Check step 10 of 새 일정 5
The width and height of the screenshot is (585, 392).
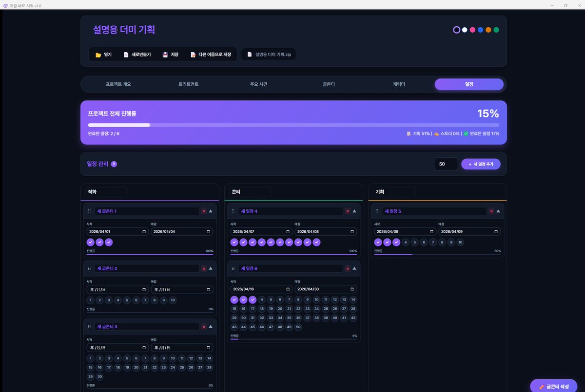[x=460, y=242]
